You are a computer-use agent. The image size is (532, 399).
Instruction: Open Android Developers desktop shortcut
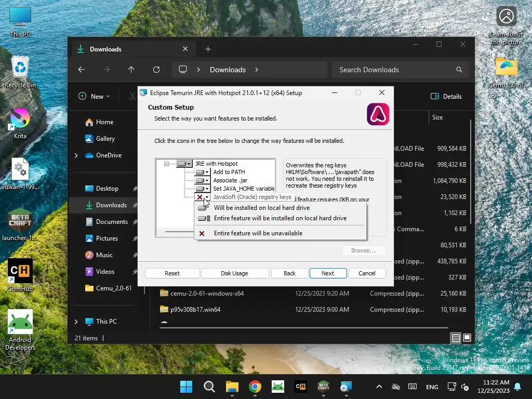coord(20,330)
